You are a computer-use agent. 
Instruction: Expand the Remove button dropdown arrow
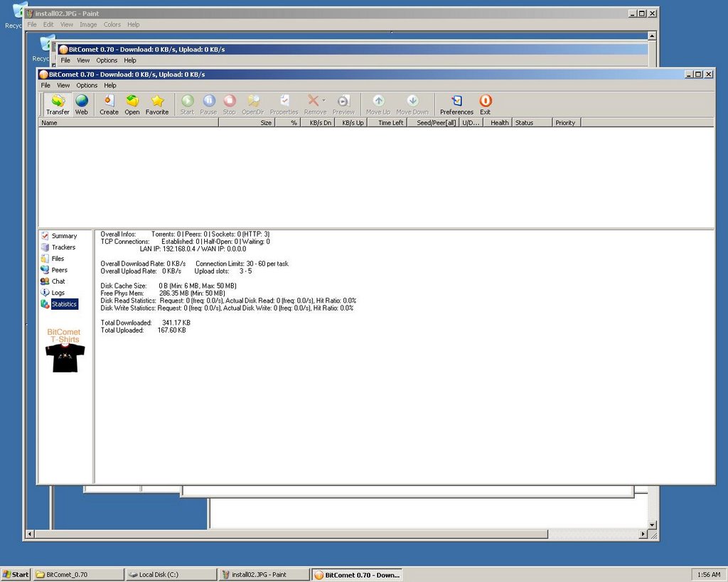tap(324, 100)
